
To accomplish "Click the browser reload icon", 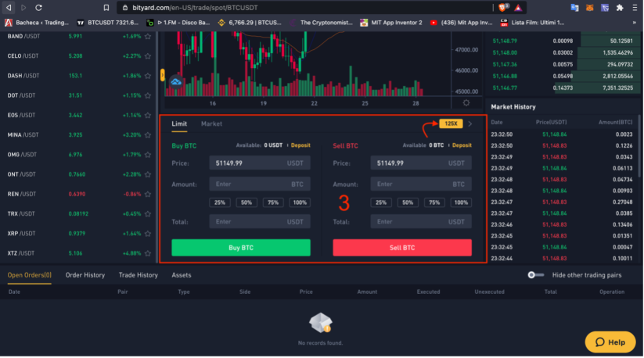I will pos(38,7).
